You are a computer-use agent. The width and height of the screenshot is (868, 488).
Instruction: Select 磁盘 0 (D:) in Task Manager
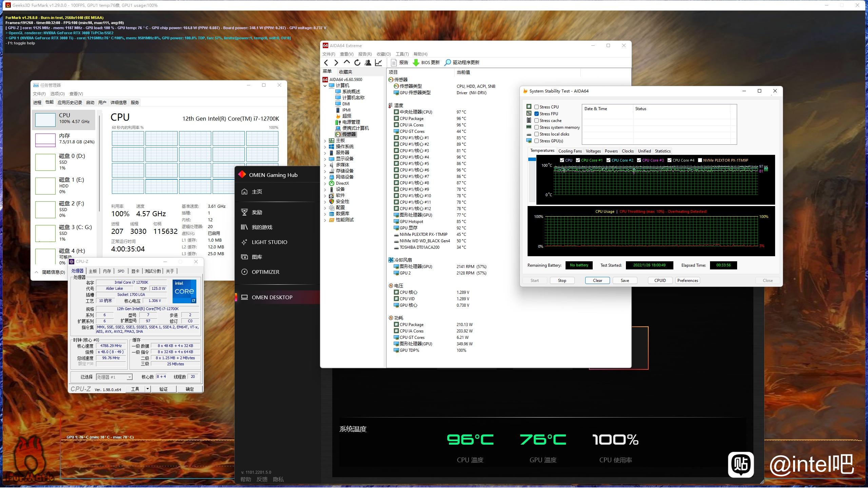coord(64,162)
